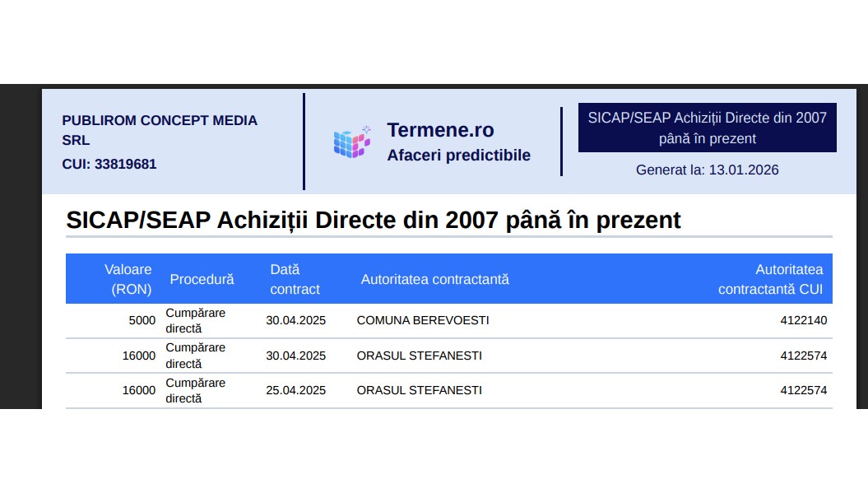Select the CUI: 33819681 text
This screenshot has height=493, width=868.
click(109, 164)
